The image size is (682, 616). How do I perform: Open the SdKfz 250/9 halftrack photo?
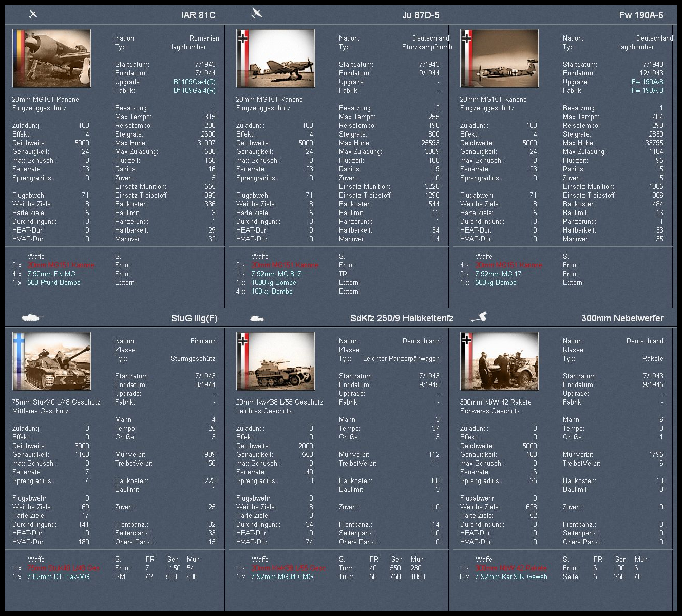click(275, 361)
